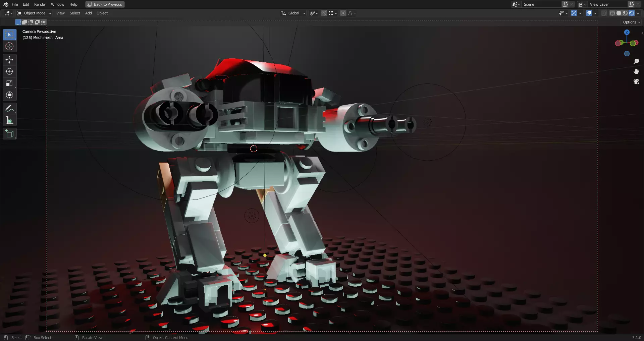
Task: Open the Edit menu
Action: tap(26, 4)
